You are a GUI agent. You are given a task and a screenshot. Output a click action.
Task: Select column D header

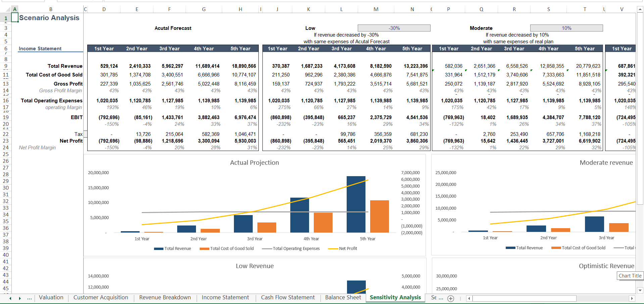[x=104, y=9]
